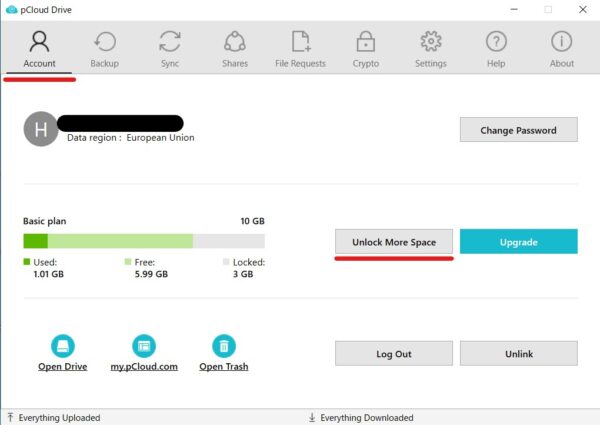Switch to the Backup tab
600x425 pixels.
point(104,49)
